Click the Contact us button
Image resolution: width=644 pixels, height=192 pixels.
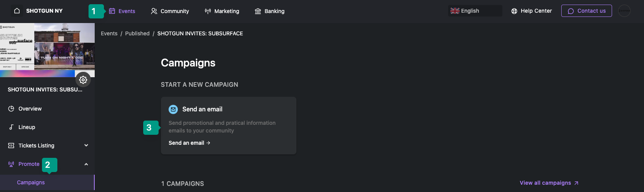587,11
